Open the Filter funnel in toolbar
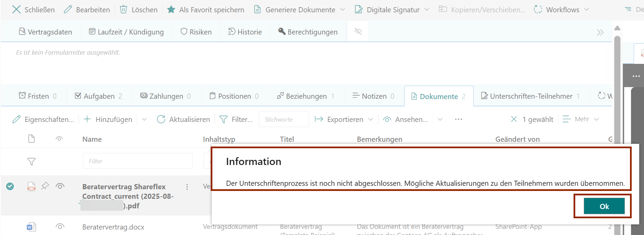Image resolution: width=644 pixels, height=235 pixels. point(223,119)
